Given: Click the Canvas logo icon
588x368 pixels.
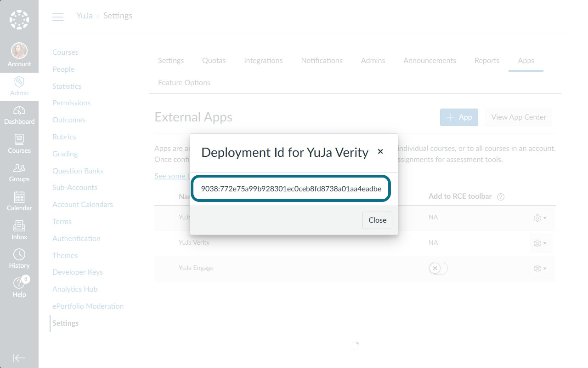Looking at the screenshot, I should pos(19,20).
